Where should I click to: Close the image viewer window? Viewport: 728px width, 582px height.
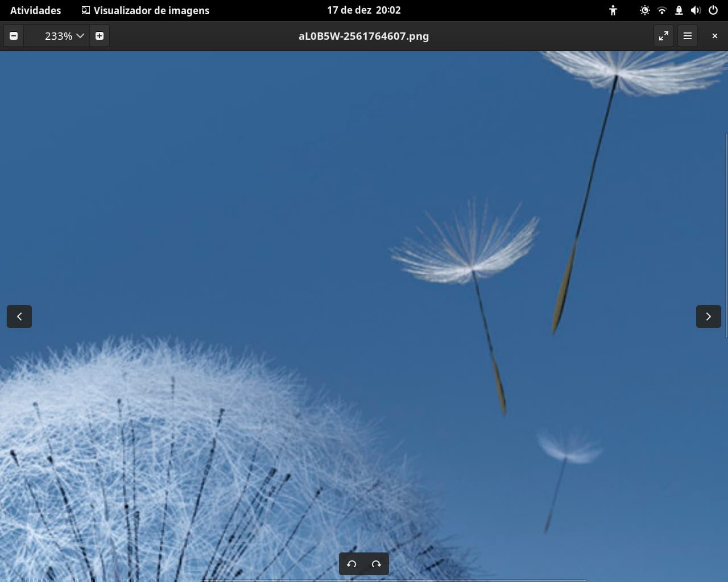pos(715,36)
